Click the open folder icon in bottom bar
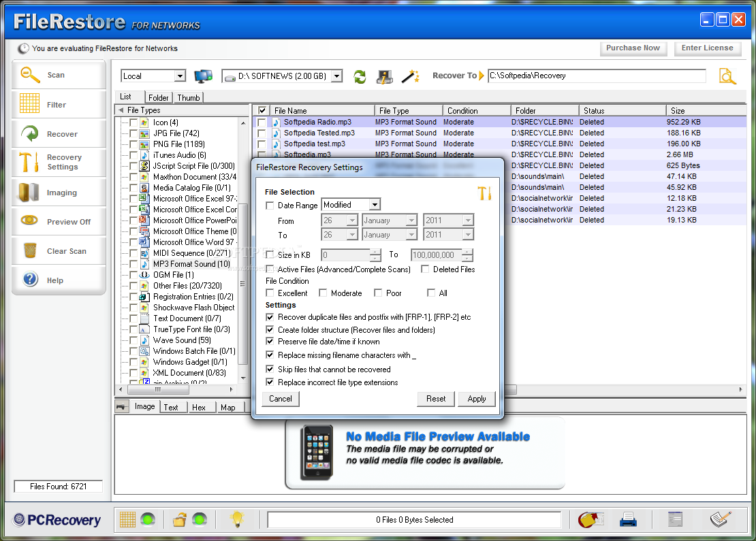Image resolution: width=756 pixels, height=541 pixels. (x=179, y=519)
